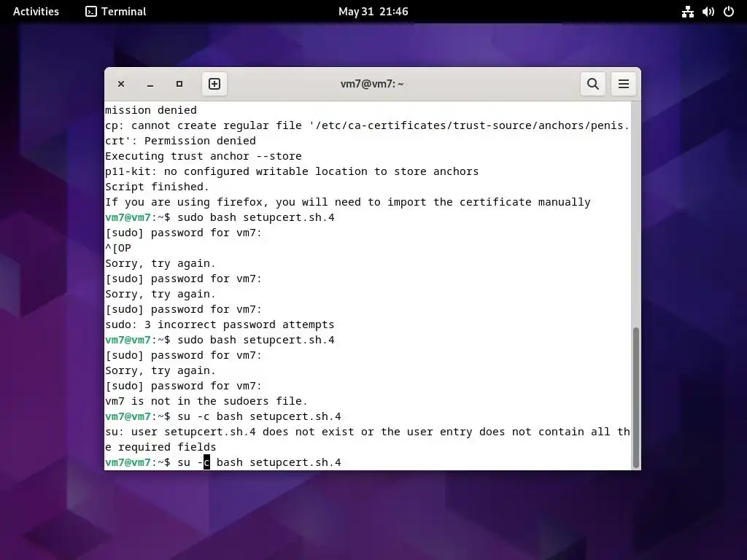The height and width of the screenshot is (560, 747).
Task: Minimize the terminal window
Action: point(150,85)
